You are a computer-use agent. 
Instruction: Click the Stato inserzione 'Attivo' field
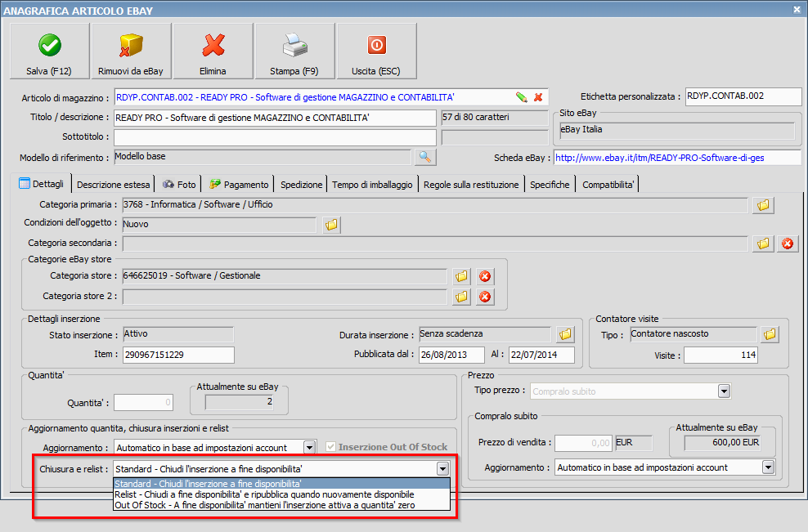point(178,334)
